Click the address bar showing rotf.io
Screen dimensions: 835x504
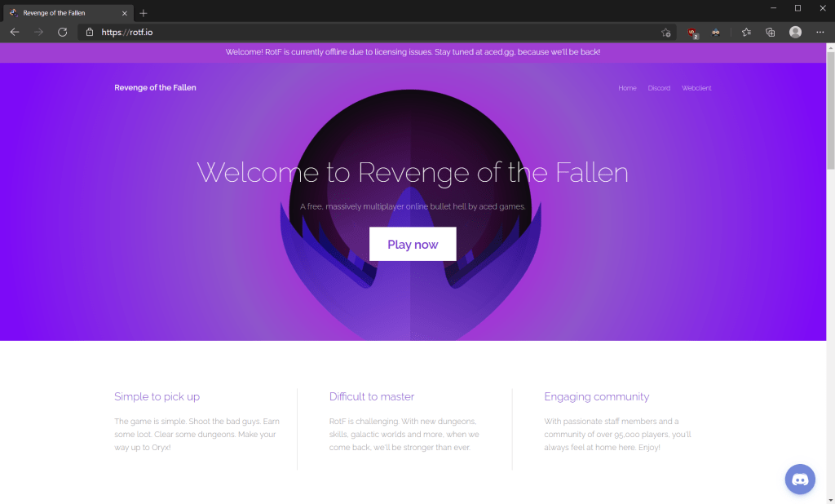pos(367,33)
